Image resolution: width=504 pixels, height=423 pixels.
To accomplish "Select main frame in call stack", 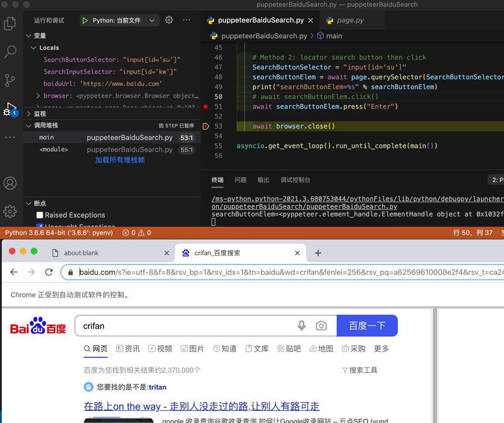I will click(112, 138).
